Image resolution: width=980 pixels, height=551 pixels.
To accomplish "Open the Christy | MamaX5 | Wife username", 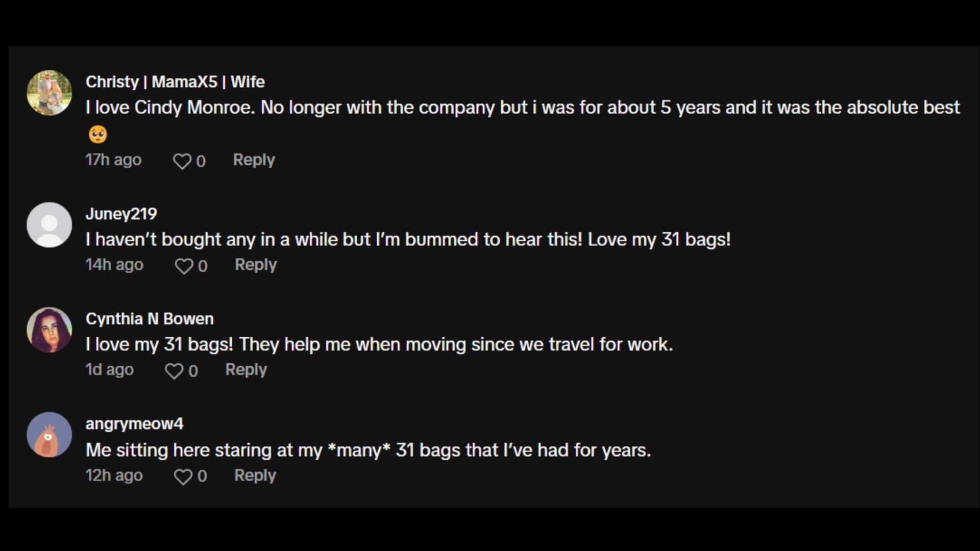I will tap(175, 82).
